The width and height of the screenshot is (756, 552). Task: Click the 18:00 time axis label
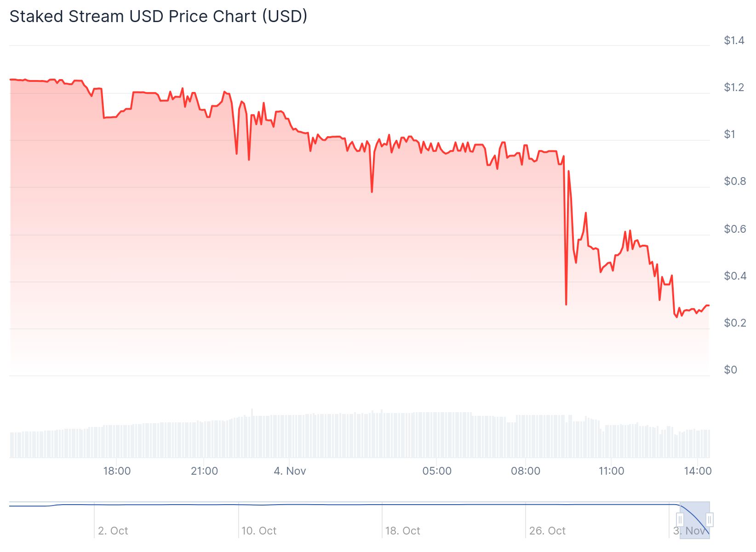[117, 471]
